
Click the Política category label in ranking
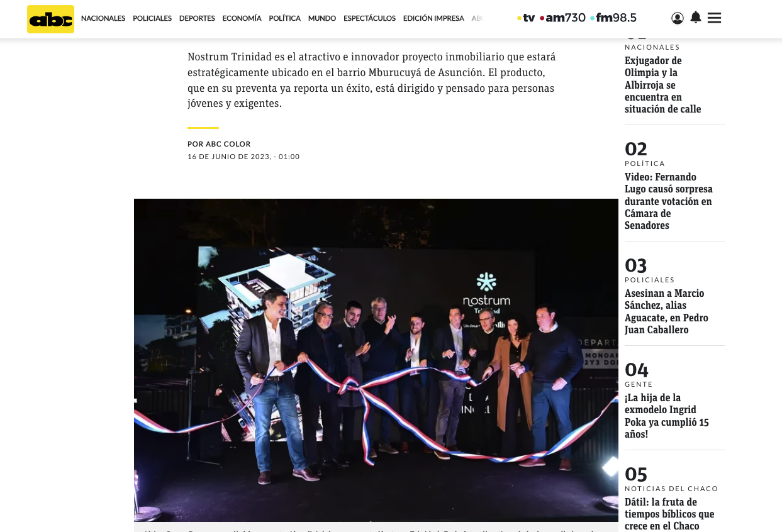[645, 163]
